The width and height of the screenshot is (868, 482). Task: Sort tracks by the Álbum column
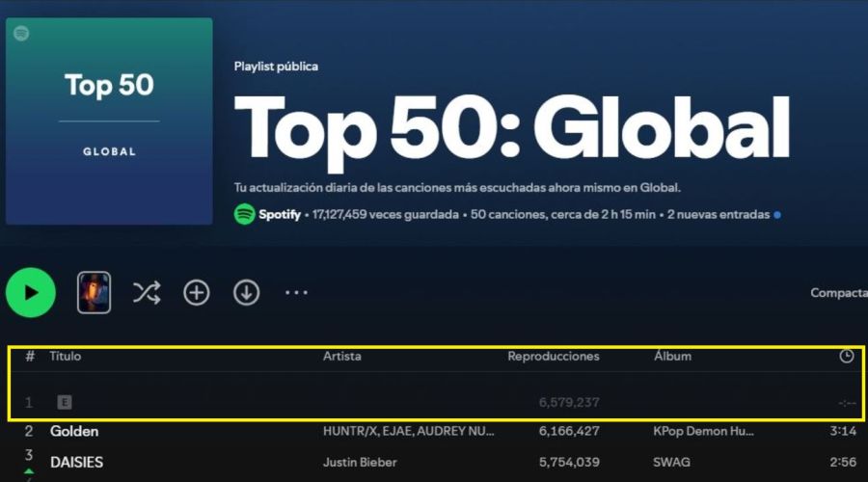pos(672,357)
